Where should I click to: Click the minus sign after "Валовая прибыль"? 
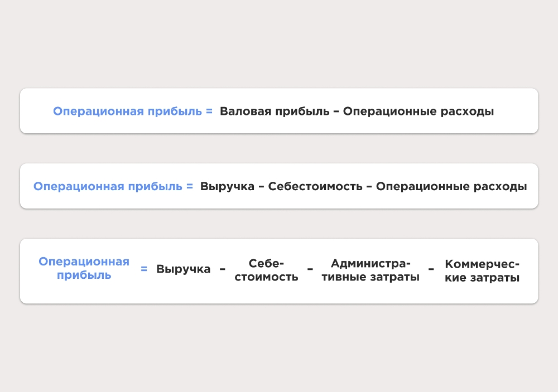pos(336,112)
